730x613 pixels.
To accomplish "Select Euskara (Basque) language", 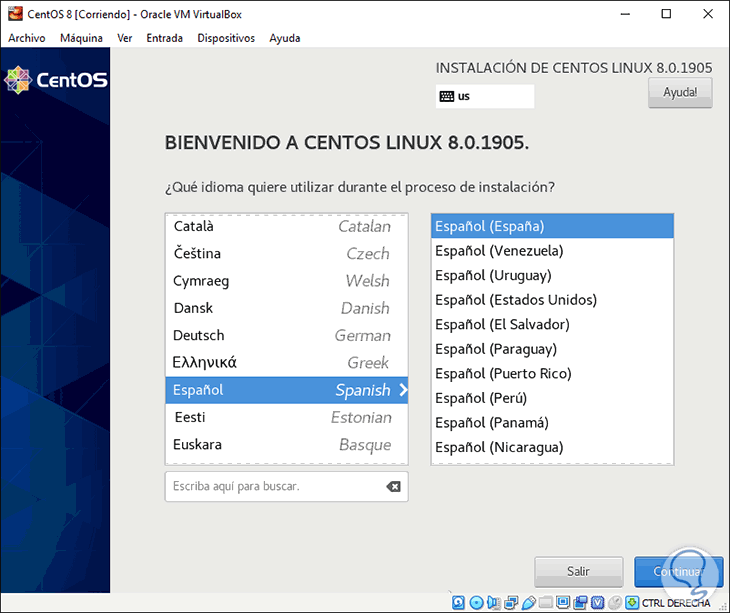I will coord(286,445).
